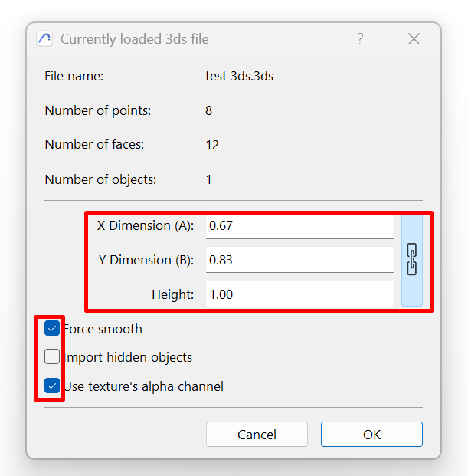Click the number of faces value 12
Screen dimensions: 468x476
point(212,145)
